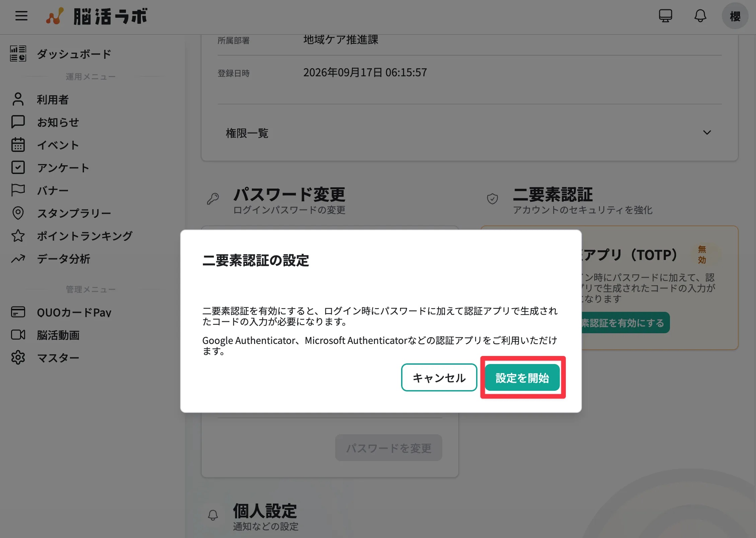Click the スタンプラリー map pin icon
The image size is (756, 538).
tap(18, 213)
